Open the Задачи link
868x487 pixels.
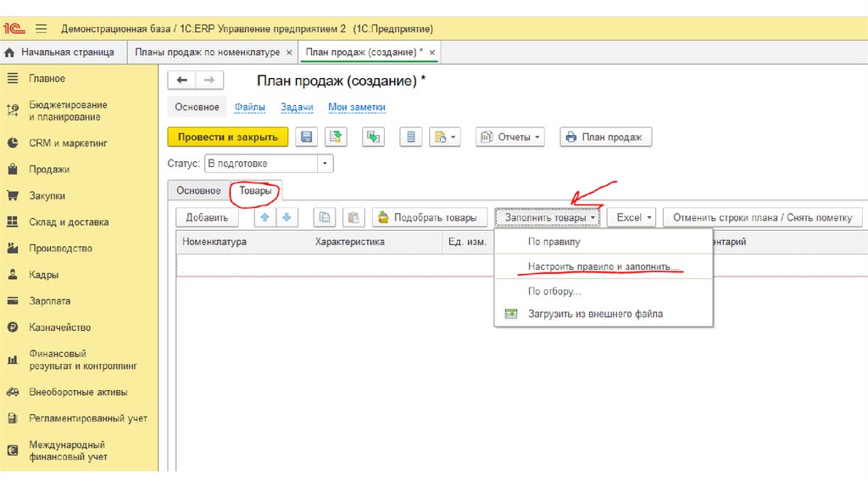297,107
